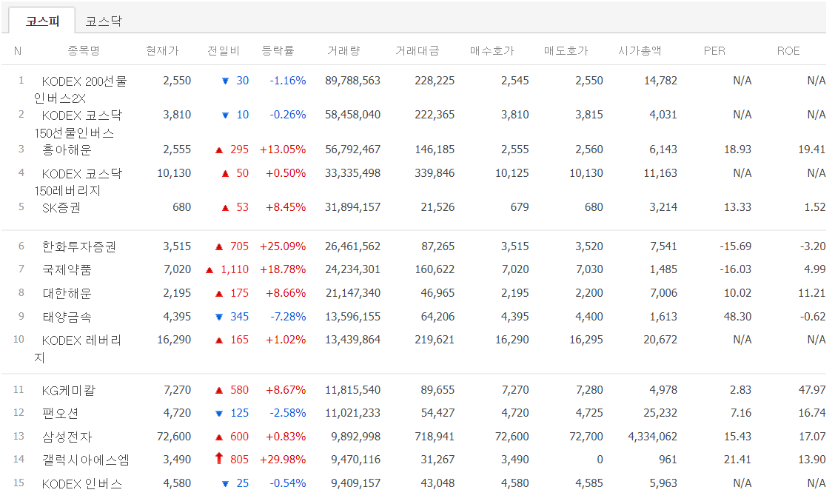
Task: Open 팬오션 stock page
Action: click(x=60, y=413)
